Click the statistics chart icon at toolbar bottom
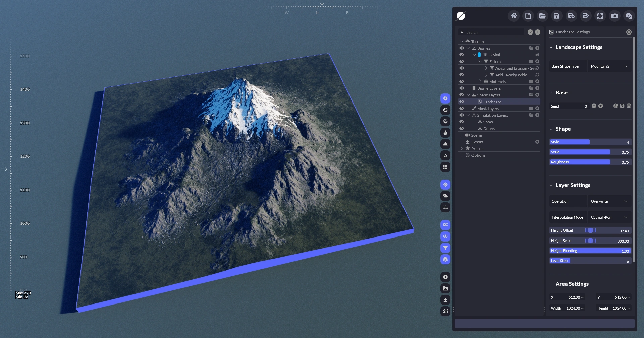 tap(445, 311)
